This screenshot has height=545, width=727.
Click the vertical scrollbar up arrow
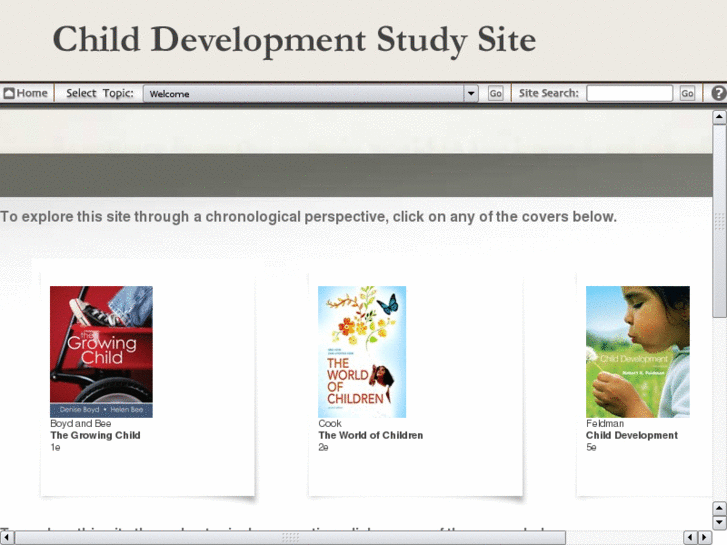[x=719, y=117]
